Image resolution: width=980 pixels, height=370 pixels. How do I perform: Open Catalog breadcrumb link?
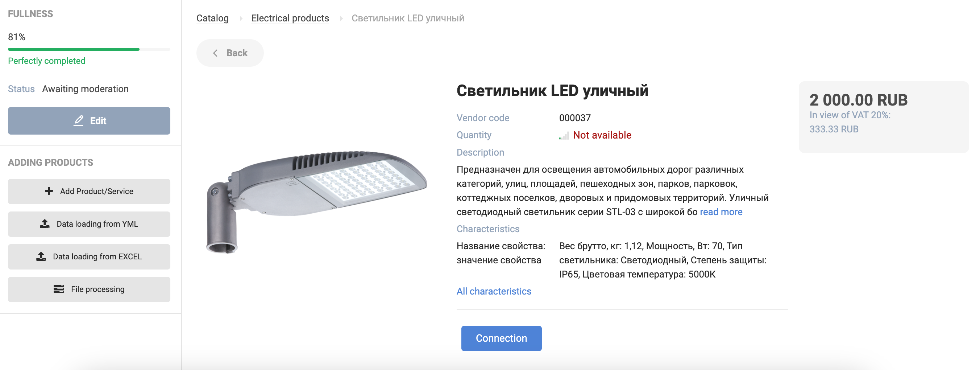(212, 18)
